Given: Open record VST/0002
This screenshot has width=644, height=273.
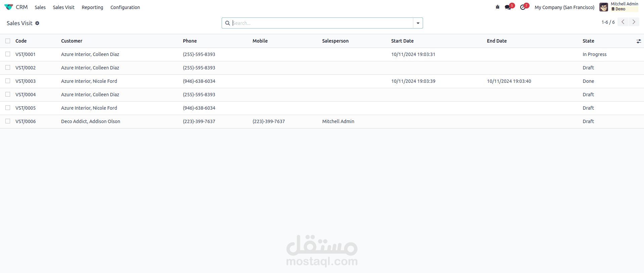Looking at the screenshot, I should [x=26, y=68].
